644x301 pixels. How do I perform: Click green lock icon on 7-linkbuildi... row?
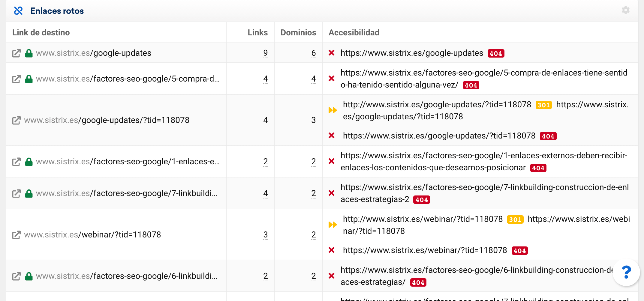coord(29,193)
